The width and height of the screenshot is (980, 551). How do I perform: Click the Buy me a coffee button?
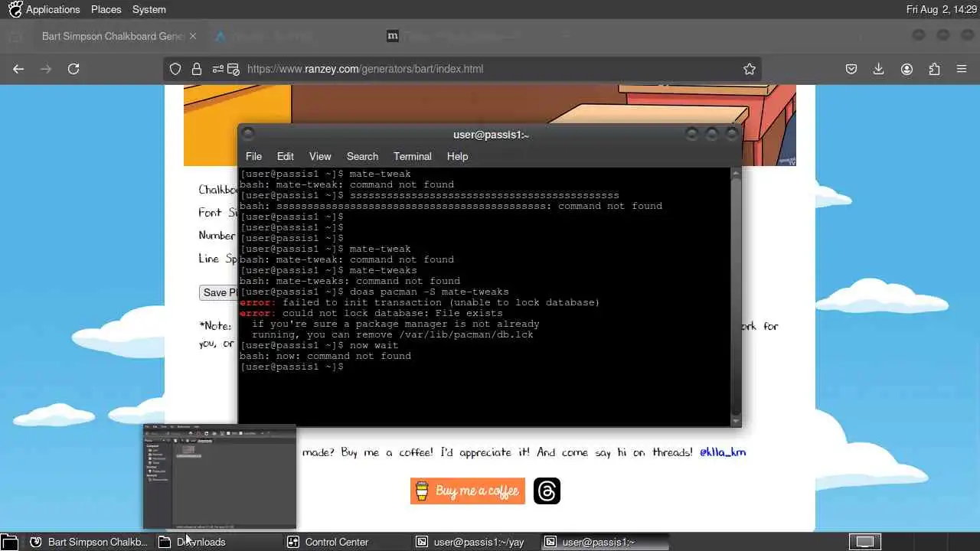click(x=468, y=491)
